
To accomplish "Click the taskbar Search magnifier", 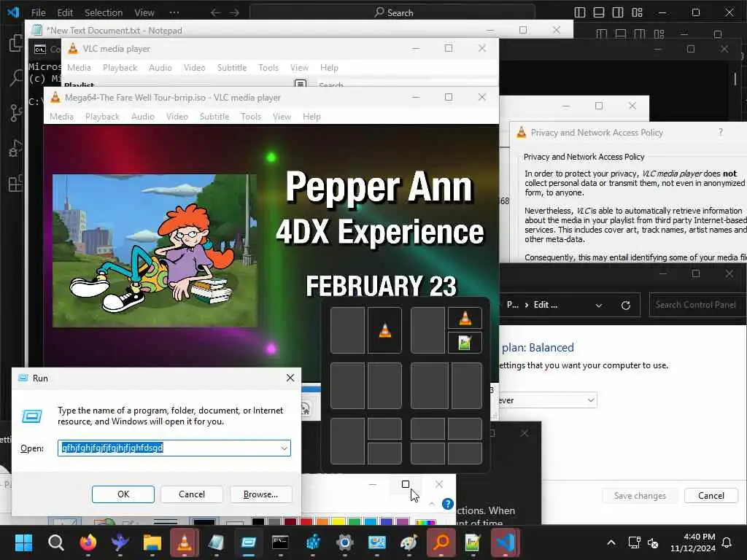I will pos(55,542).
